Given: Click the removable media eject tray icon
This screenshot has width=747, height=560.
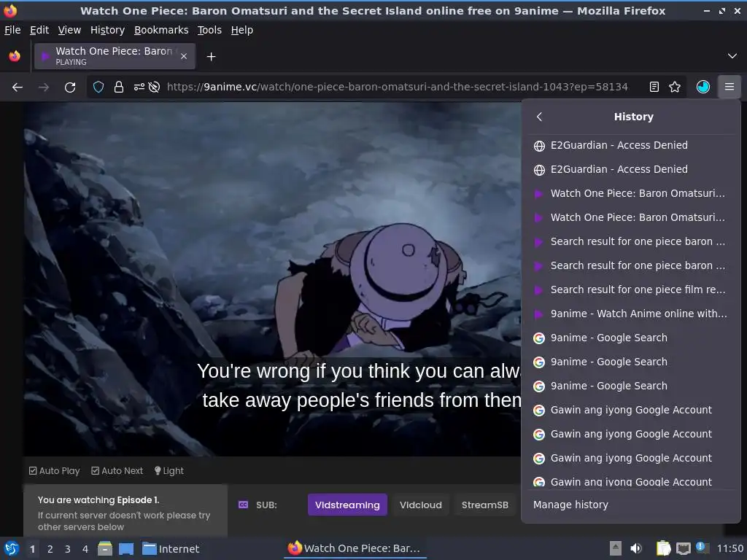Looking at the screenshot, I should tap(616, 548).
